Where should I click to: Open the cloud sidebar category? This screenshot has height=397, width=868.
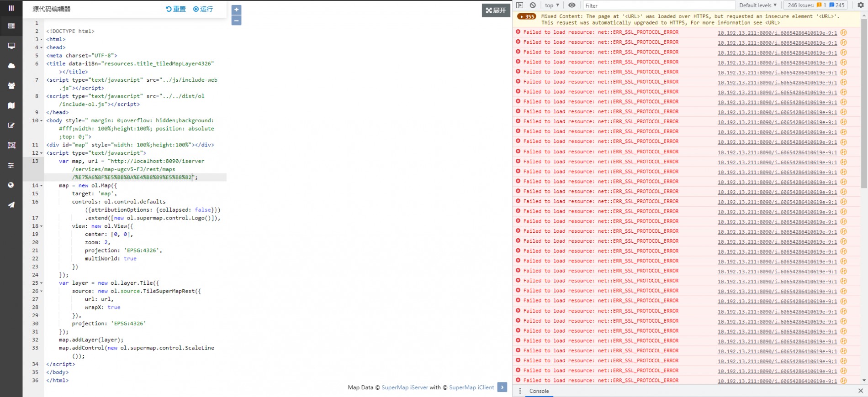(11, 66)
